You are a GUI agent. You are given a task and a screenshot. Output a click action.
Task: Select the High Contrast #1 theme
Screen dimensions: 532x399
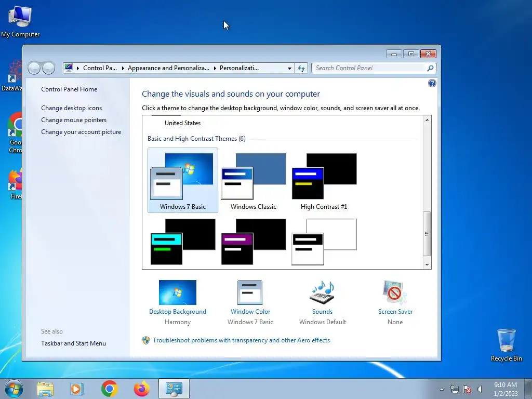[x=324, y=180]
